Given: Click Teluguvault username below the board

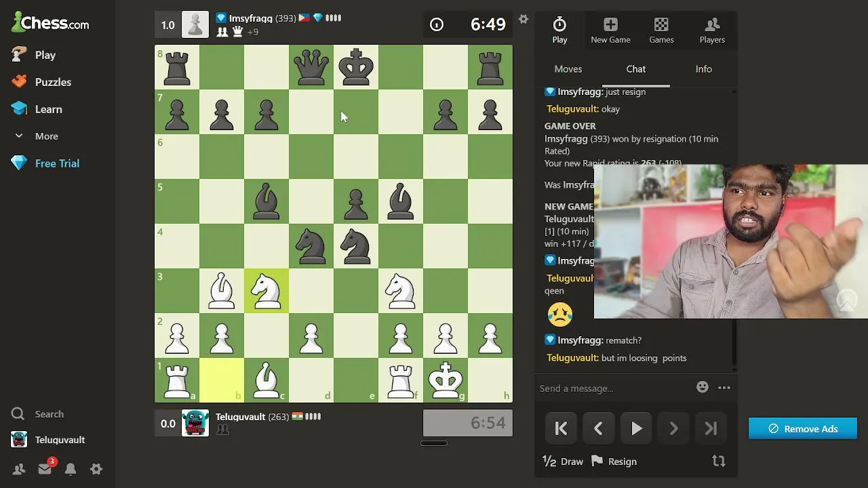Looking at the screenshot, I should coord(240,417).
